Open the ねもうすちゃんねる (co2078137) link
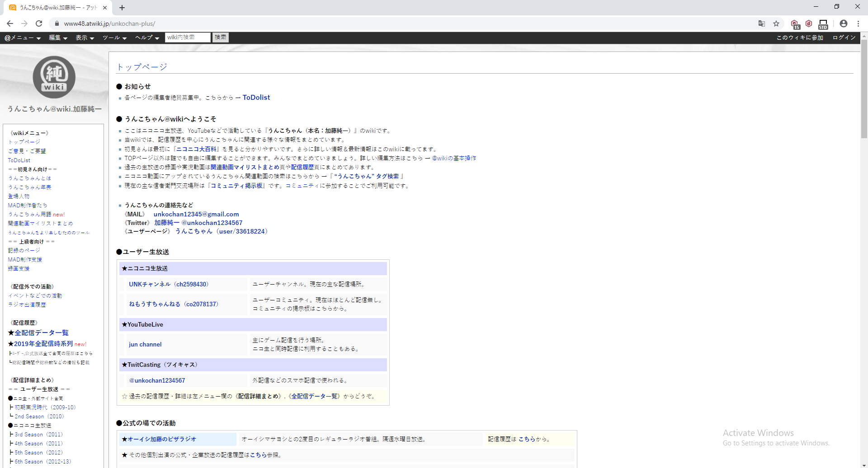Screen dimensions: 868x468 point(174,304)
